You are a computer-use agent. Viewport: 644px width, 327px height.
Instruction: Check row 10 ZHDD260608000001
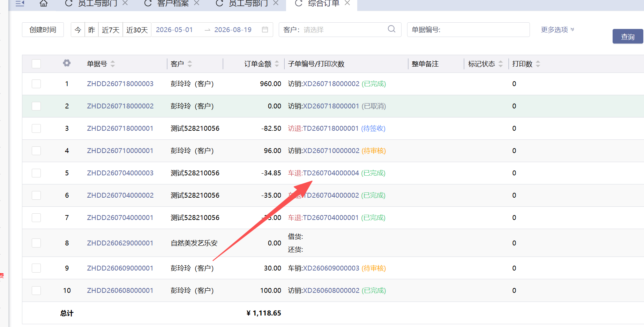click(x=36, y=290)
